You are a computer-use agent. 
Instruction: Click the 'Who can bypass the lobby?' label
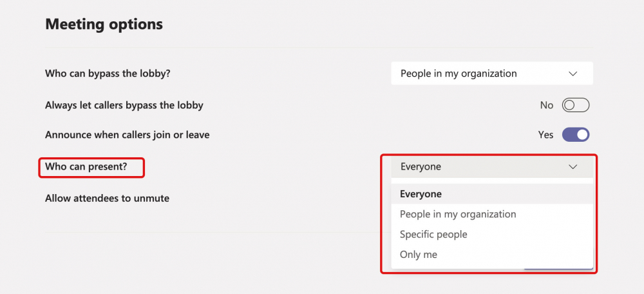108,73
